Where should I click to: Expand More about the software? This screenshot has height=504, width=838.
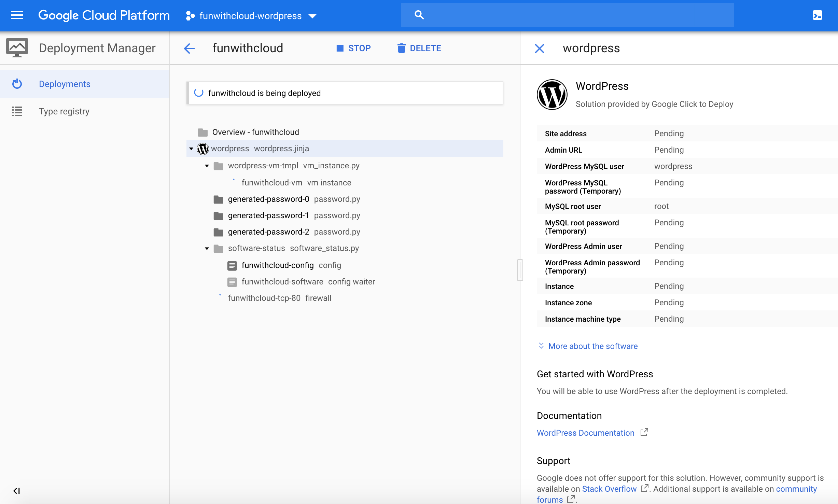click(x=592, y=346)
